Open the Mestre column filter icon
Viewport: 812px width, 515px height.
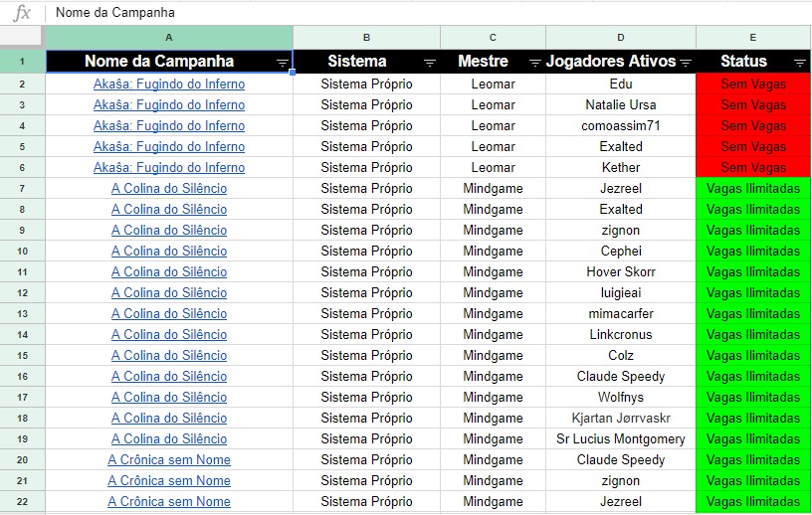[535, 64]
